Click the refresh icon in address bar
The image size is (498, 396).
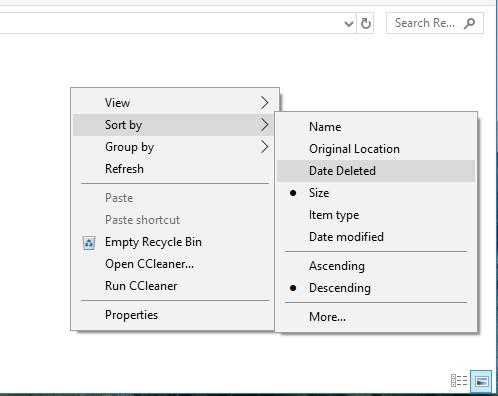click(x=365, y=23)
